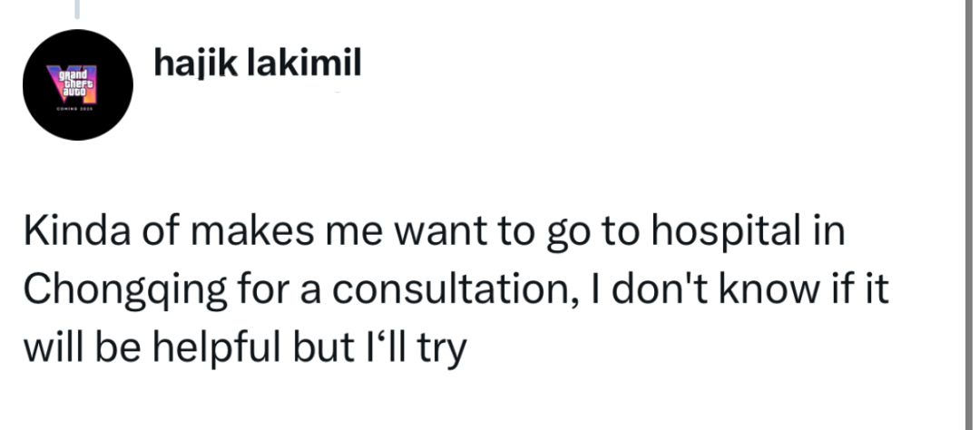The width and height of the screenshot is (980, 430).
Task: Open the Grand Theft Auto VI profile avatar
Action: (x=77, y=85)
